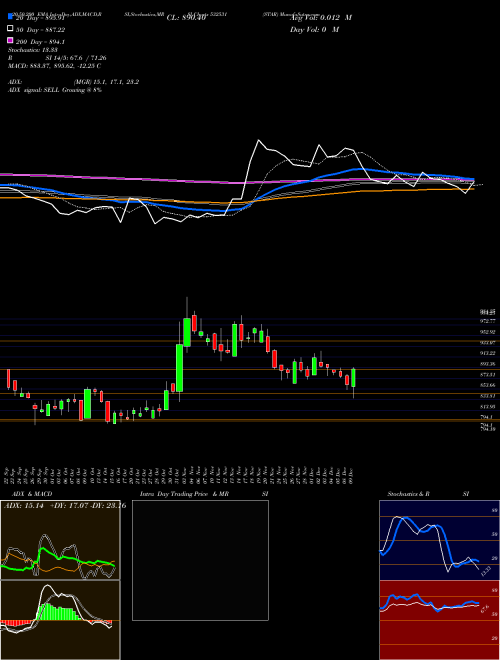This screenshot has width=500, height=660.
Task: Click the 'Intra Day Trading Price & MRSI' panel title
Action: click(204, 494)
